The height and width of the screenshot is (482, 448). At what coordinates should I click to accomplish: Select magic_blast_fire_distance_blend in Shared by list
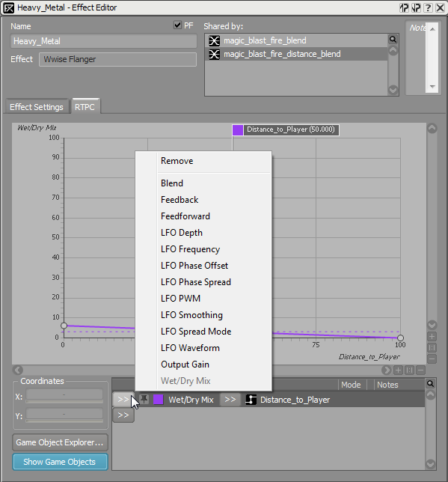(296, 54)
